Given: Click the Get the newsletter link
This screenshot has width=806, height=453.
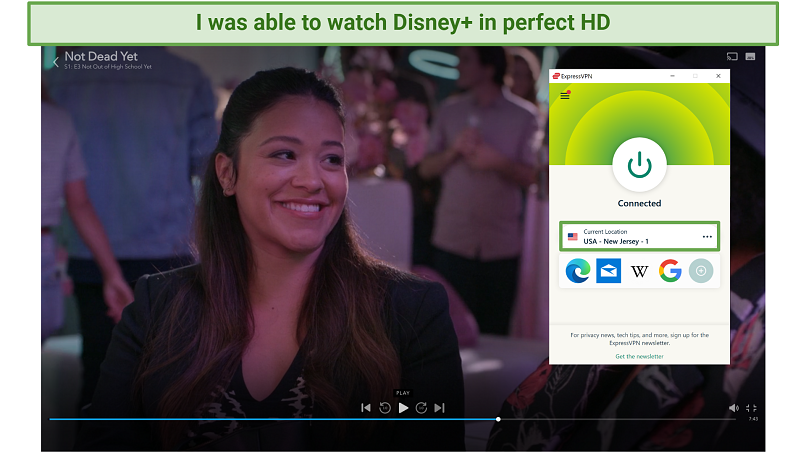Looking at the screenshot, I should 639,356.
